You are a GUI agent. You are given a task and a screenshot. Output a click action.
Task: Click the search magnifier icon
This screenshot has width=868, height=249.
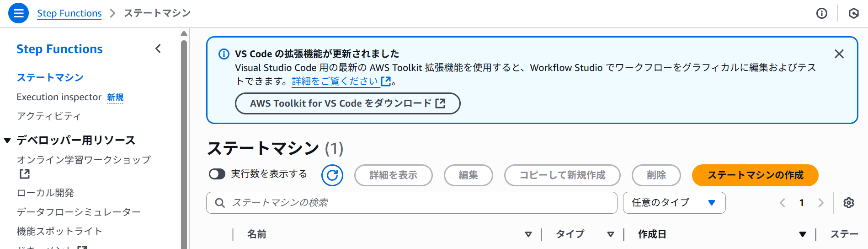click(x=220, y=203)
